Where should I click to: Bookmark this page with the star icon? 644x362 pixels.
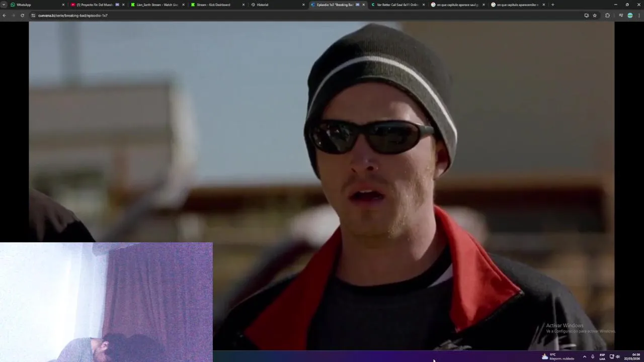pos(595,16)
